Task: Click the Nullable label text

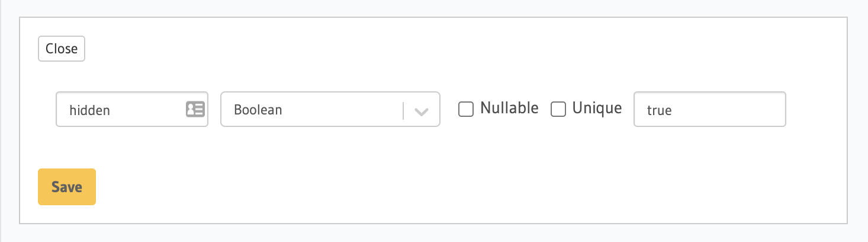Action: click(509, 108)
